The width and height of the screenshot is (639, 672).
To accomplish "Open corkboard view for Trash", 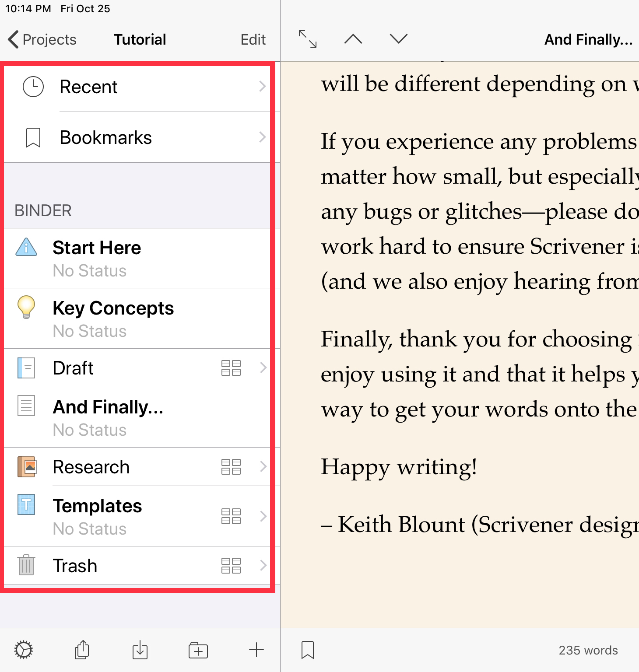I will pyautogui.click(x=231, y=566).
